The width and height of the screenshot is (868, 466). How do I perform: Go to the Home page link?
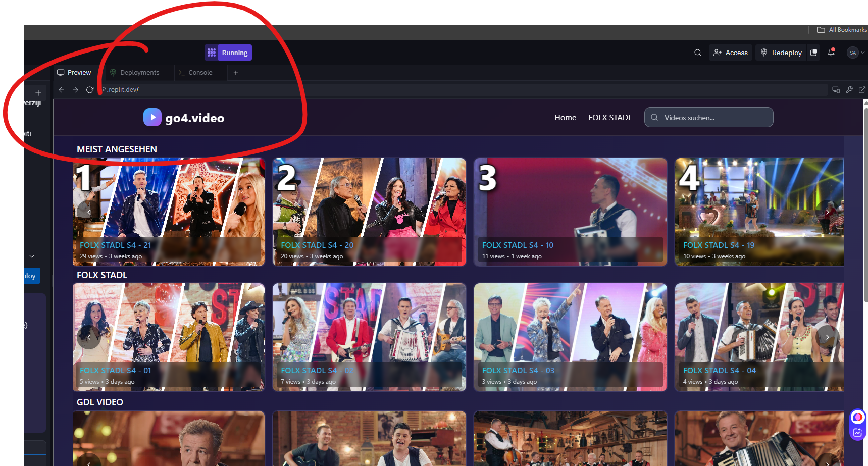(566, 118)
